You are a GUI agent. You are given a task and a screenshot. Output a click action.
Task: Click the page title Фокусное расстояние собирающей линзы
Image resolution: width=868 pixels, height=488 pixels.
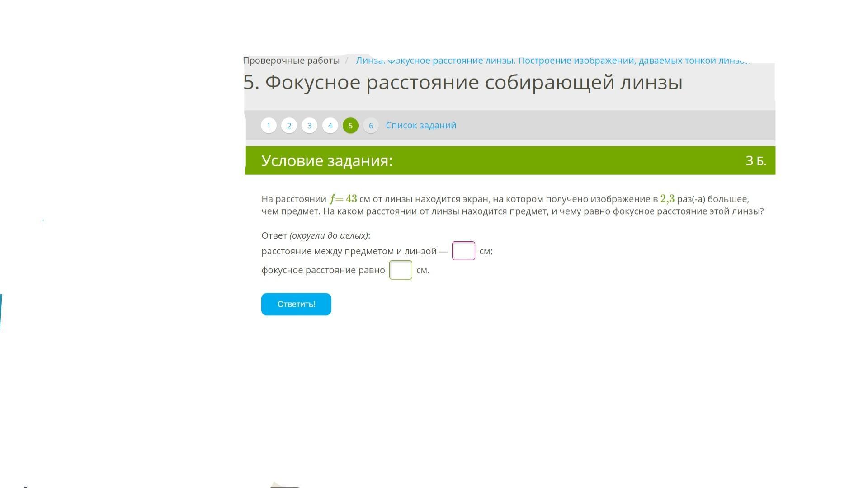(x=463, y=83)
